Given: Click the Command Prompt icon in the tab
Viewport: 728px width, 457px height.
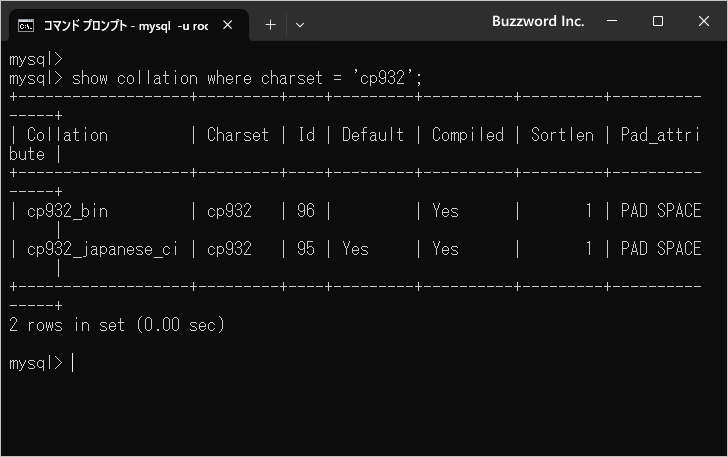Looking at the screenshot, I should [27, 25].
